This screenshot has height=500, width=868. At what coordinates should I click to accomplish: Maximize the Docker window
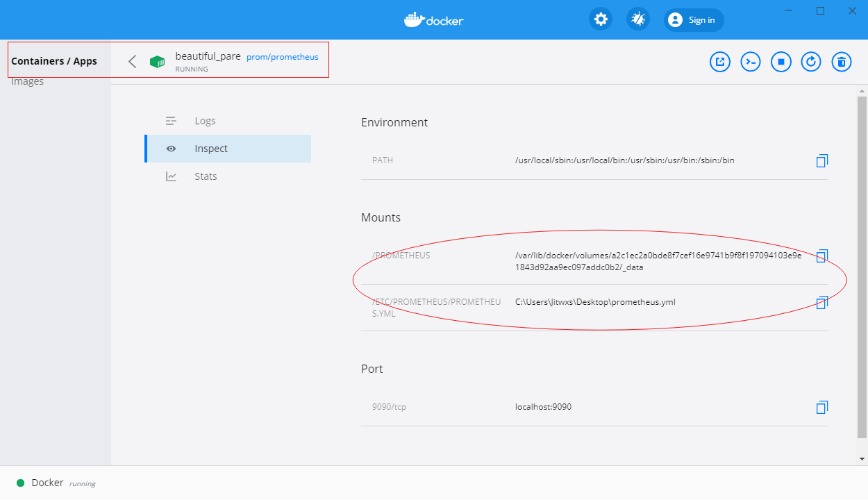click(820, 11)
